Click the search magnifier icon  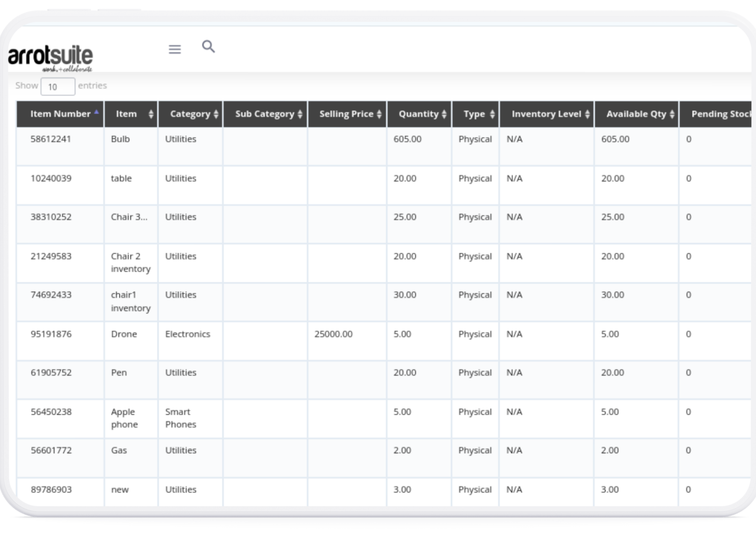(x=208, y=47)
